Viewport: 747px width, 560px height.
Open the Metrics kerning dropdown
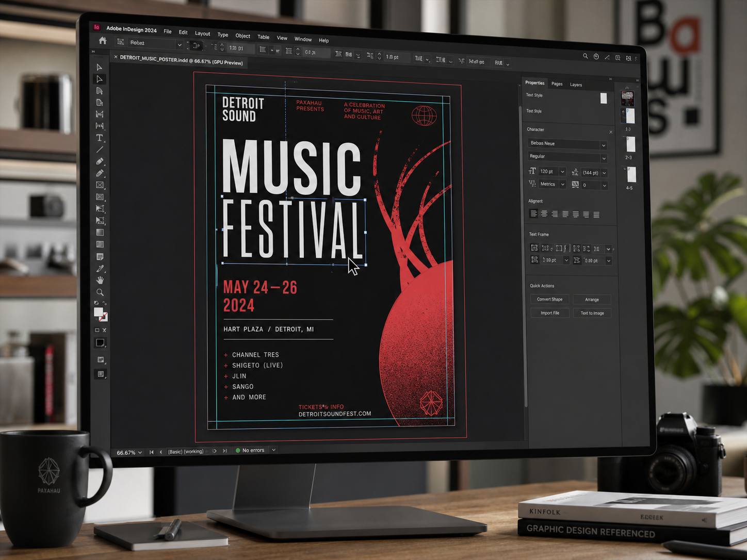pos(562,185)
